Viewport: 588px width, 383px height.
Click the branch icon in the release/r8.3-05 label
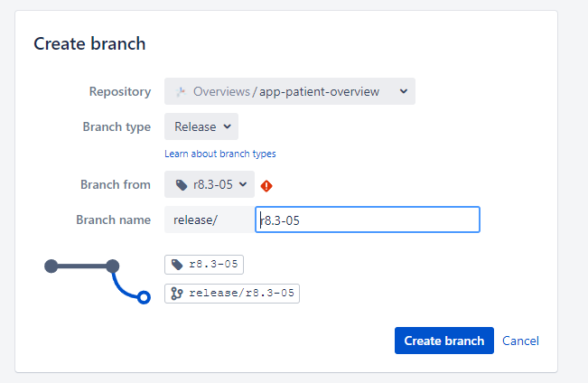tap(177, 294)
